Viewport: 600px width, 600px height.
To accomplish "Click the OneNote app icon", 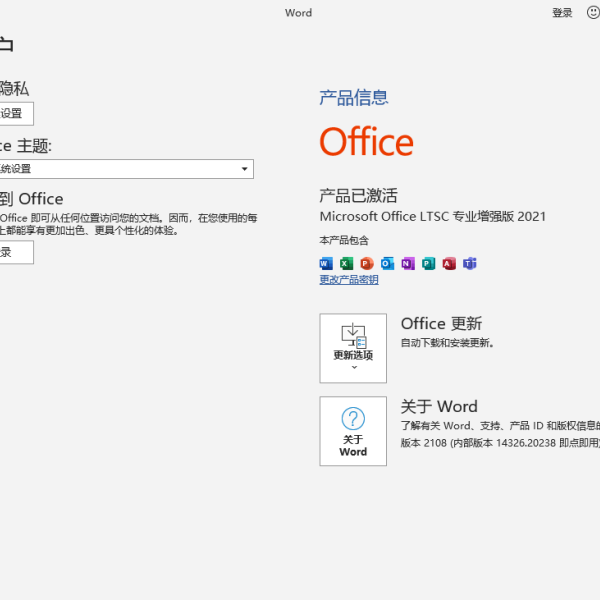I will [x=408, y=264].
